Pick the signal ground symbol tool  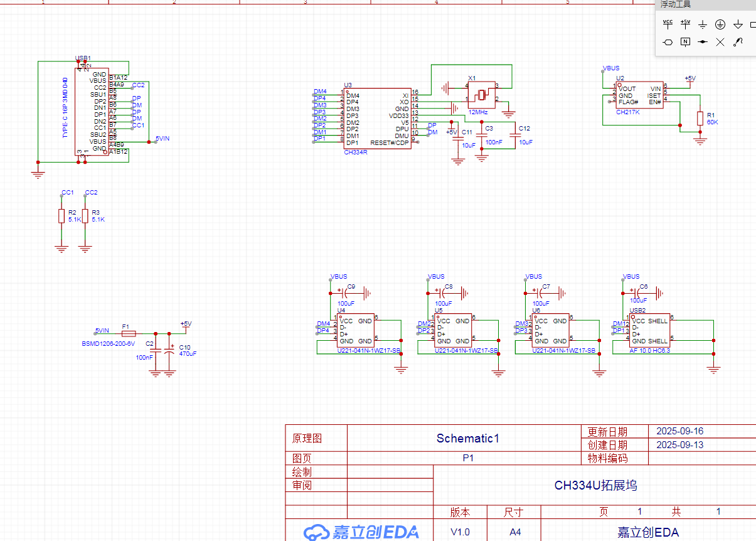703,24
